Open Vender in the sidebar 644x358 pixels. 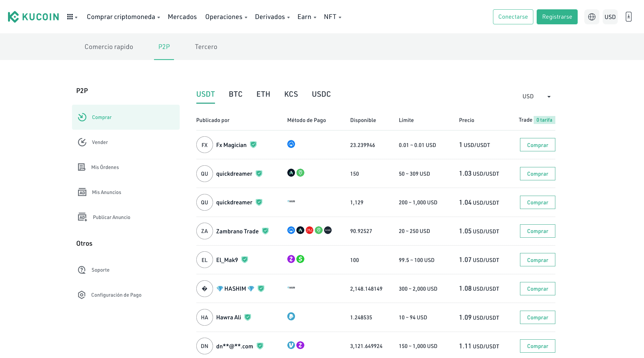[126, 142]
